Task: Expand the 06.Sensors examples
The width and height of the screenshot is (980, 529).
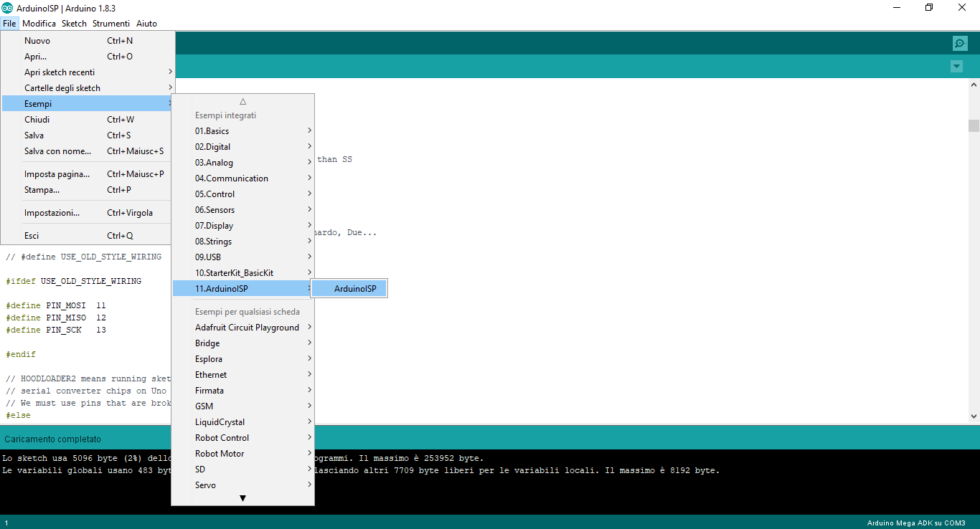Action: [x=242, y=210]
